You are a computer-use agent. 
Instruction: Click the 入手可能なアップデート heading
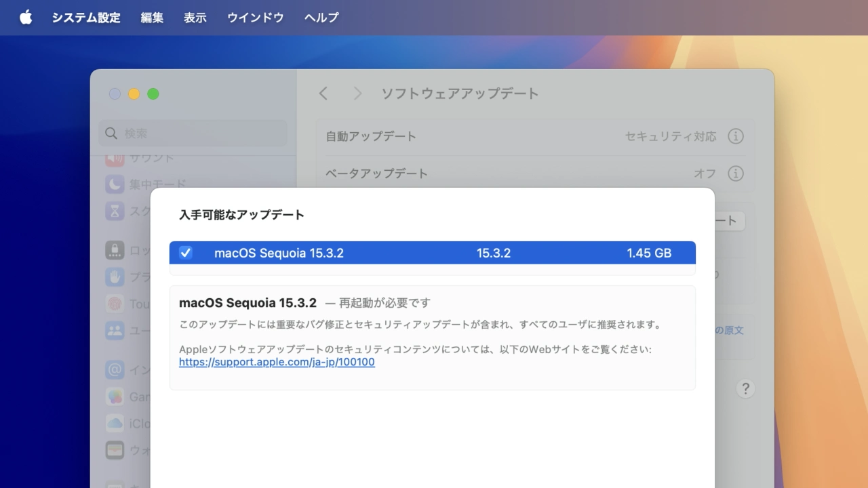coord(241,215)
